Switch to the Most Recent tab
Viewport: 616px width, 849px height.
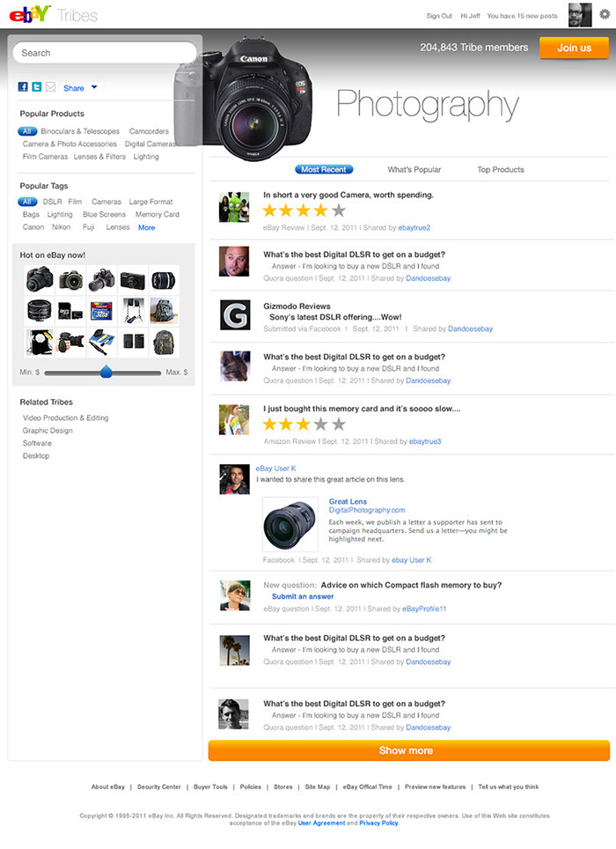pyautogui.click(x=324, y=169)
